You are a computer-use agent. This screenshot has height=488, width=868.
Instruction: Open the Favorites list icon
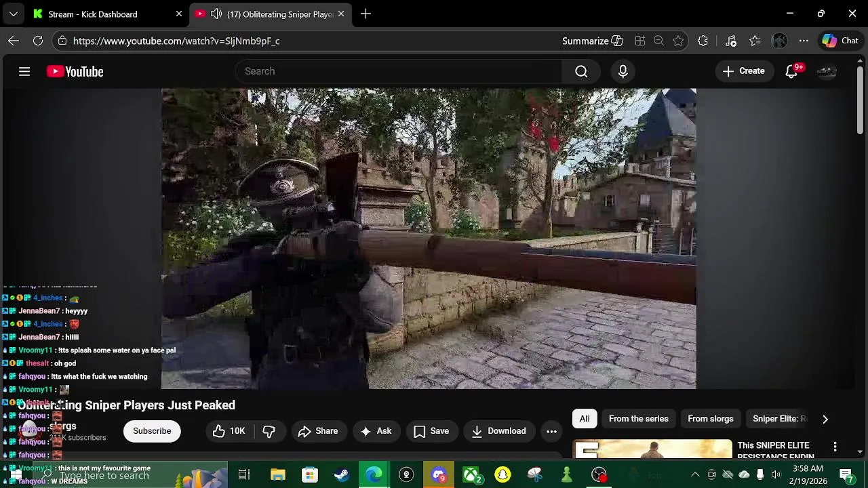coord(755,41)
